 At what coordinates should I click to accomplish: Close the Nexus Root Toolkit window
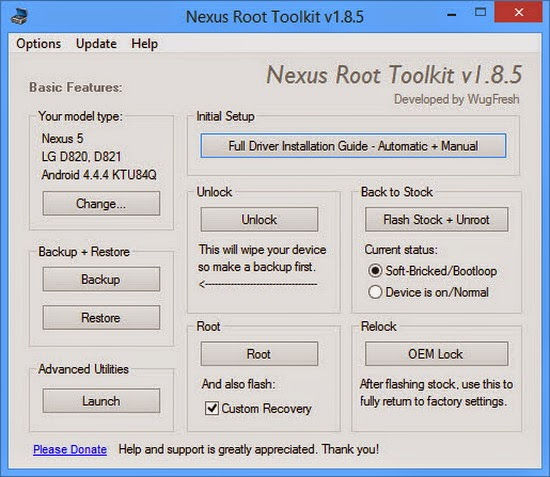[518, 12]
